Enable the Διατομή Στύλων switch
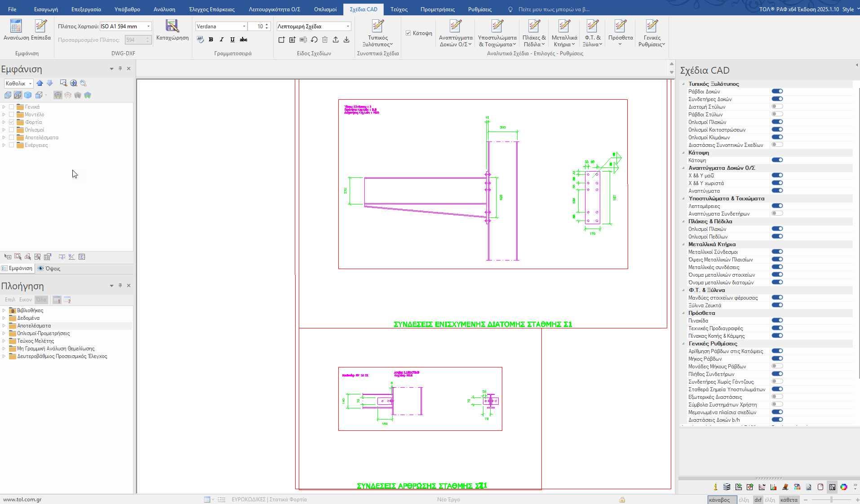 coord(777,106)
